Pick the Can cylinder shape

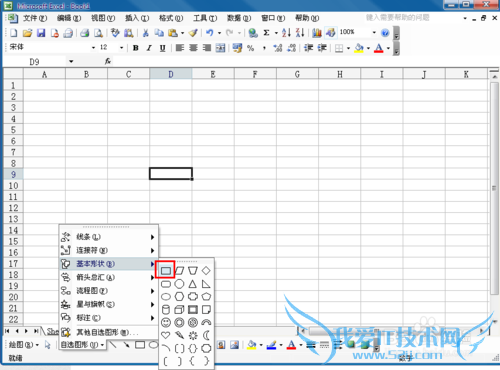click(x=166, y=310)
